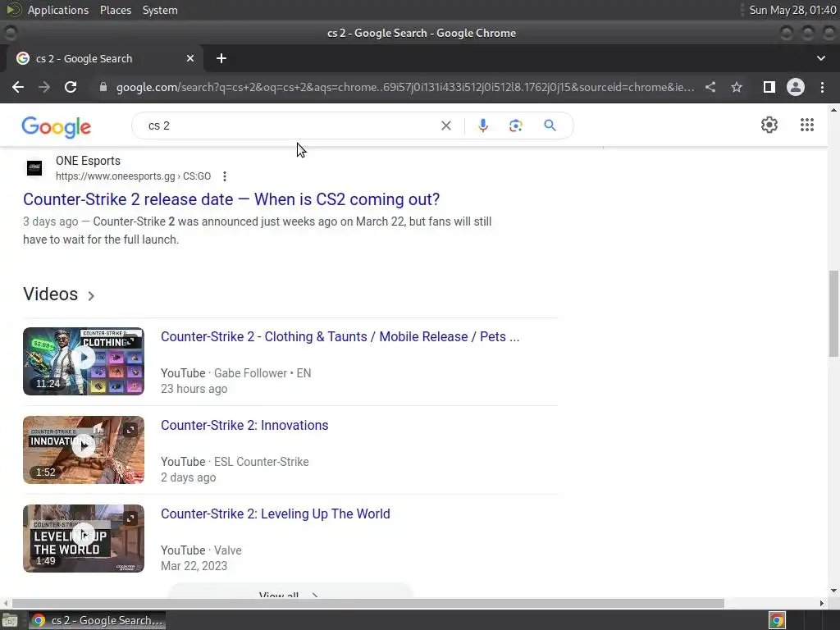
Task: Go back to the previous page
Action: (x=18, y=87)
